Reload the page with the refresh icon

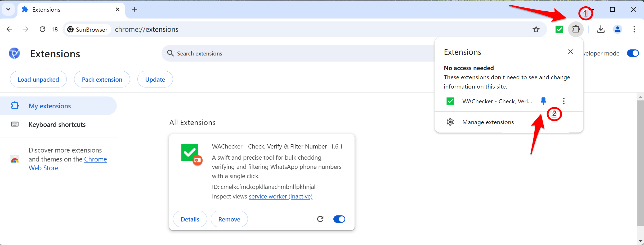tap(42, 29)
